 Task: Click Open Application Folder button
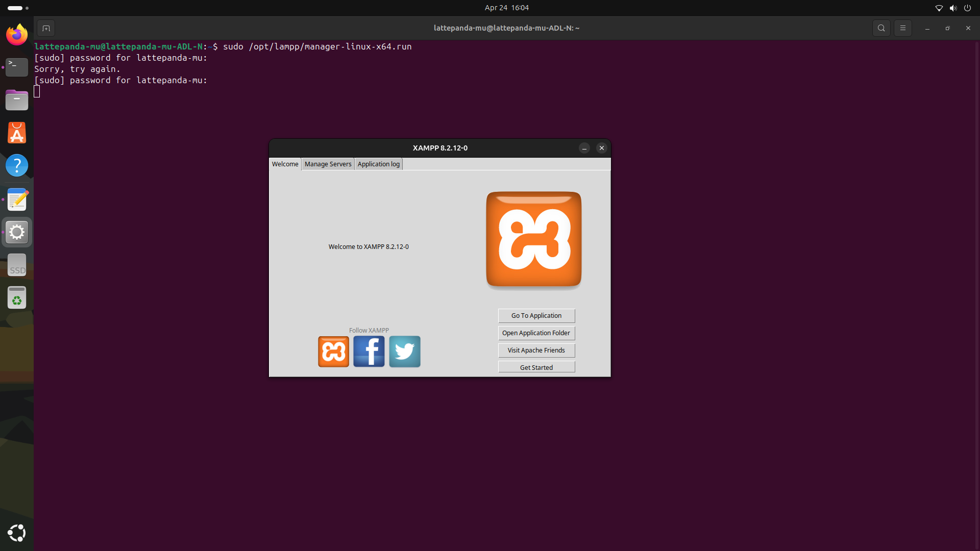[536, 333]
